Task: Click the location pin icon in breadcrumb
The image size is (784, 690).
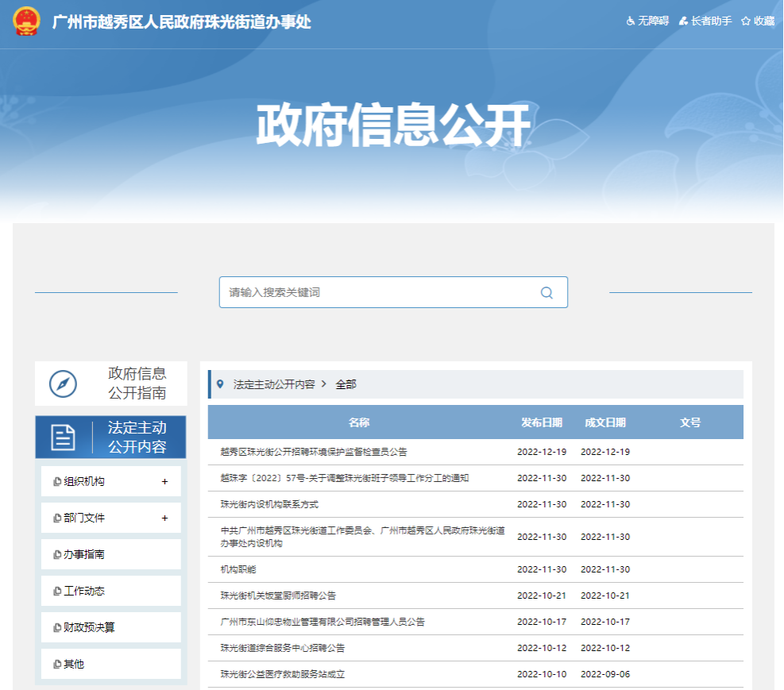Action: pos(220,384)
